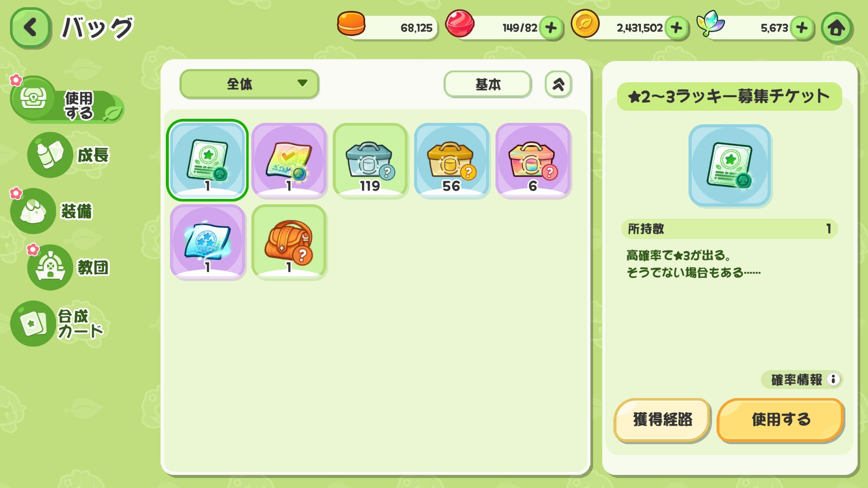Open the 合成カード category tab
Screen dimensions: 868x488
[x=58, y=324]
